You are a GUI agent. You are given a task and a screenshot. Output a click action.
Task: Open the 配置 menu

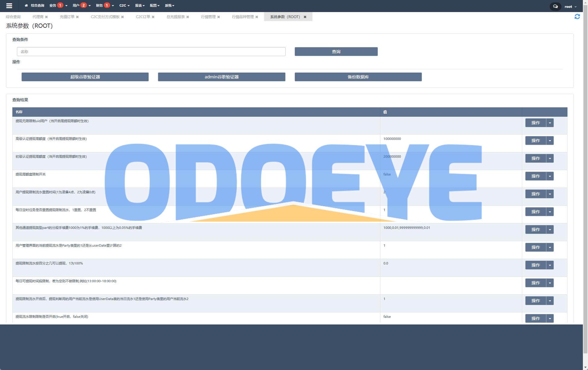tap(155, 5)
